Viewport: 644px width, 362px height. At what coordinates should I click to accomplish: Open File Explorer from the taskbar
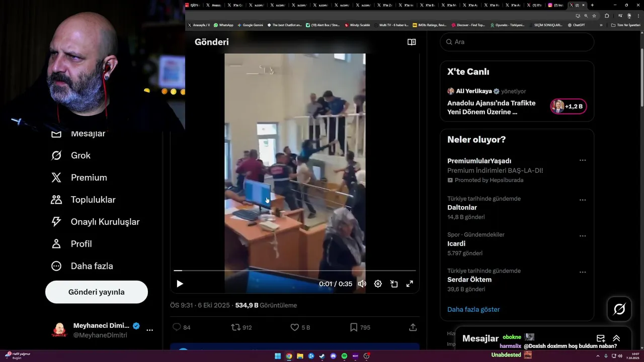click(300, 356)
